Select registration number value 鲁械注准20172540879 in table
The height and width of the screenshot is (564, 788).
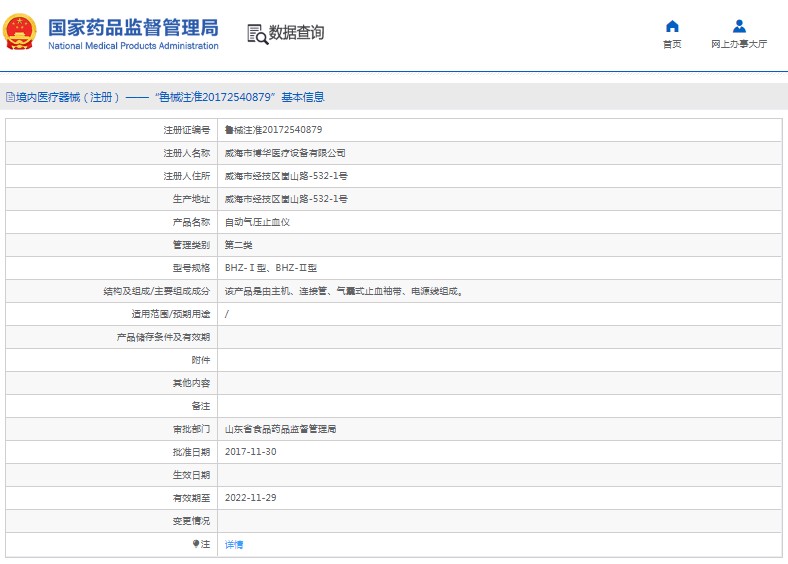[273, 130]
